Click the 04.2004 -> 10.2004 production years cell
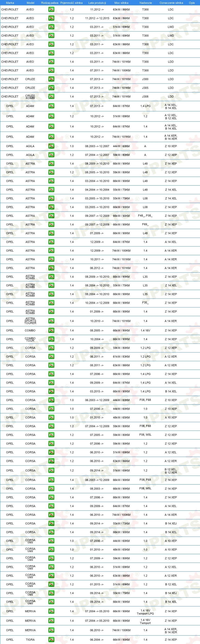 coord(97,190)
